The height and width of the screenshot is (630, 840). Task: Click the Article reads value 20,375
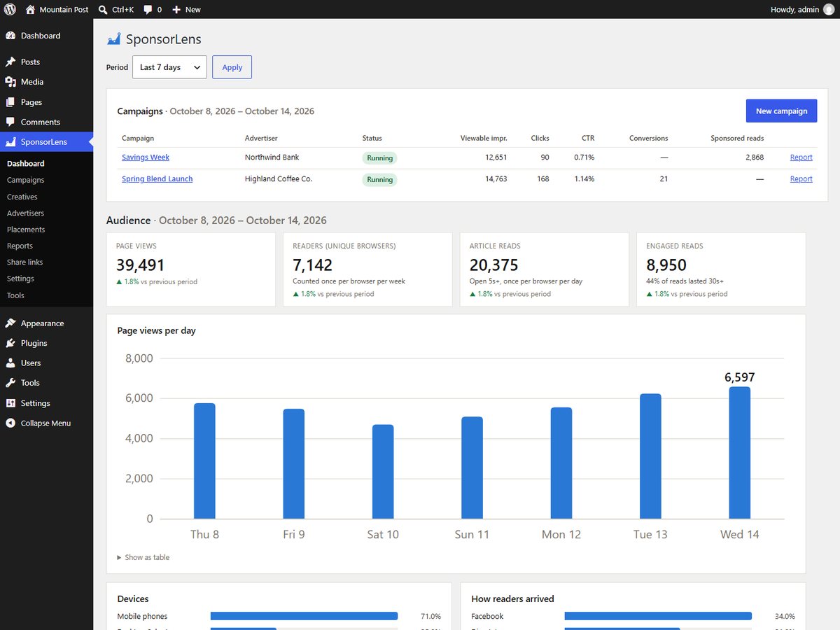[x=494, y=265]
